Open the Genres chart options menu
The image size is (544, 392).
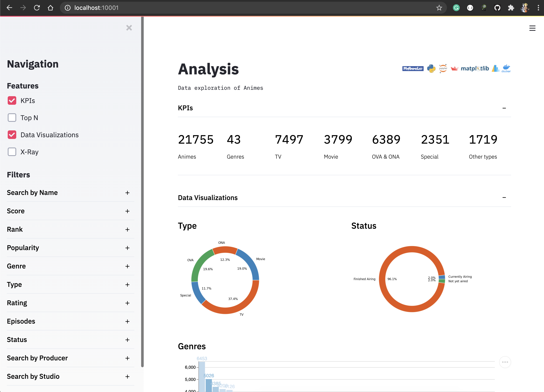pyautogui.click(x=505, y=362)
